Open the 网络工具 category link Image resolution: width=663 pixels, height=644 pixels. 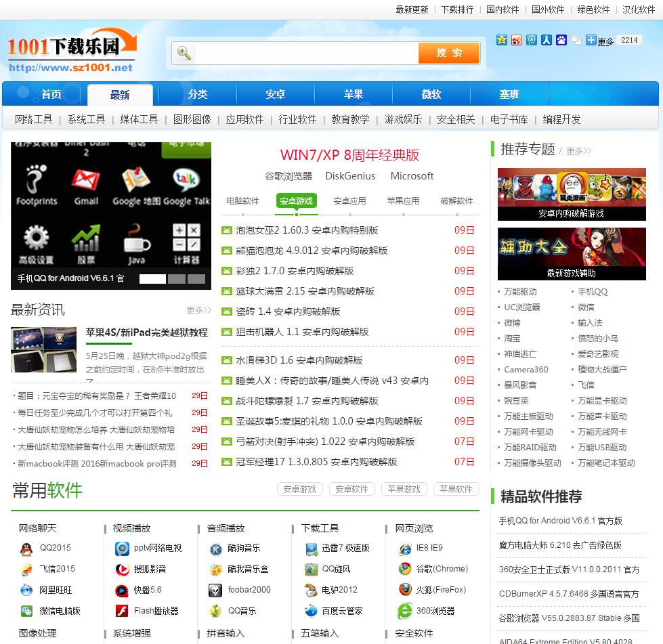pyautogui.click(x=33, y=119)
